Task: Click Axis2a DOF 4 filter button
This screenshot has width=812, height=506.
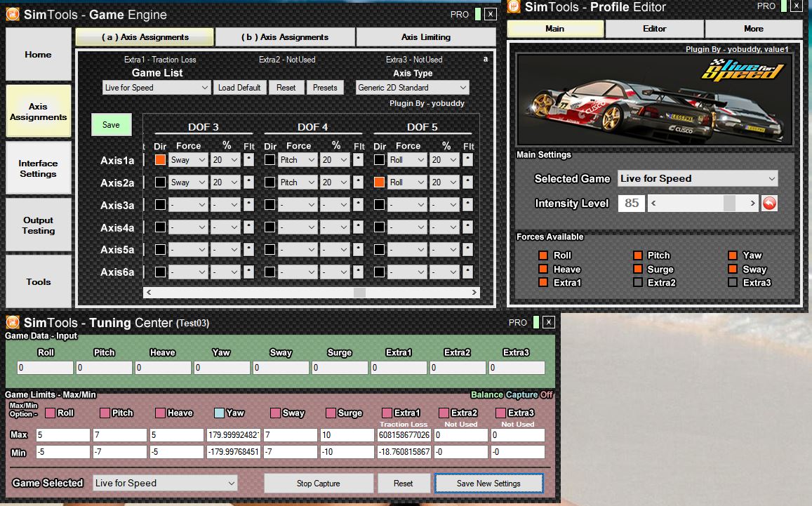Action: [x=358, y=182]
